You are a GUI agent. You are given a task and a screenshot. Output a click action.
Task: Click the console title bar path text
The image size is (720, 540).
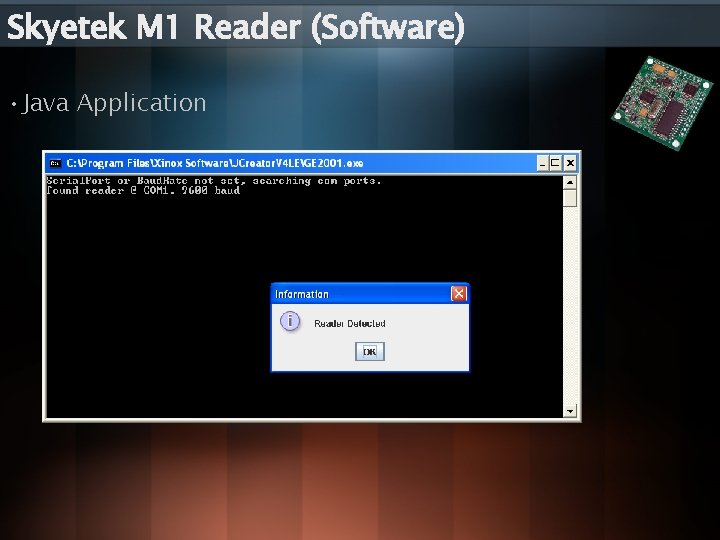[x=215, y=163]
